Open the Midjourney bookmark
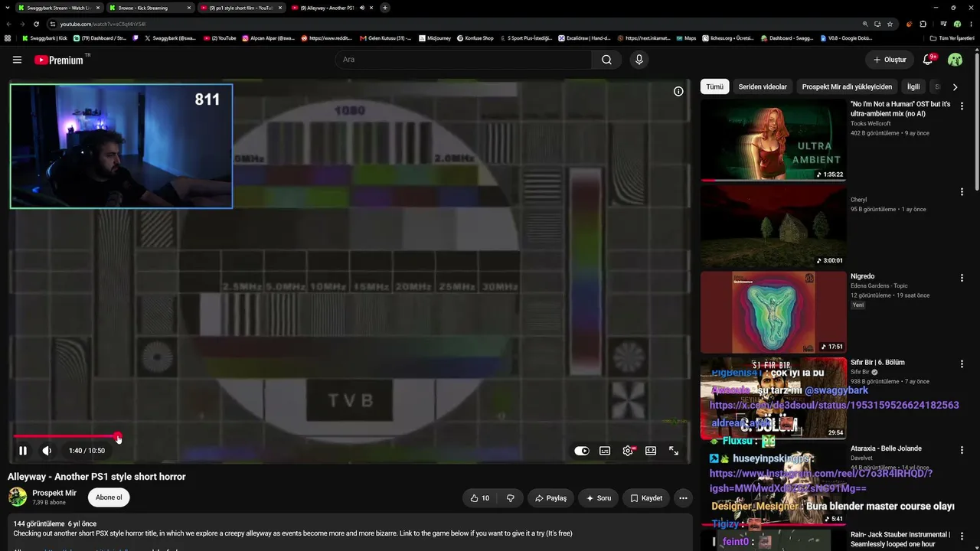The height and width of the screenshot is (551, 980). 433,37
